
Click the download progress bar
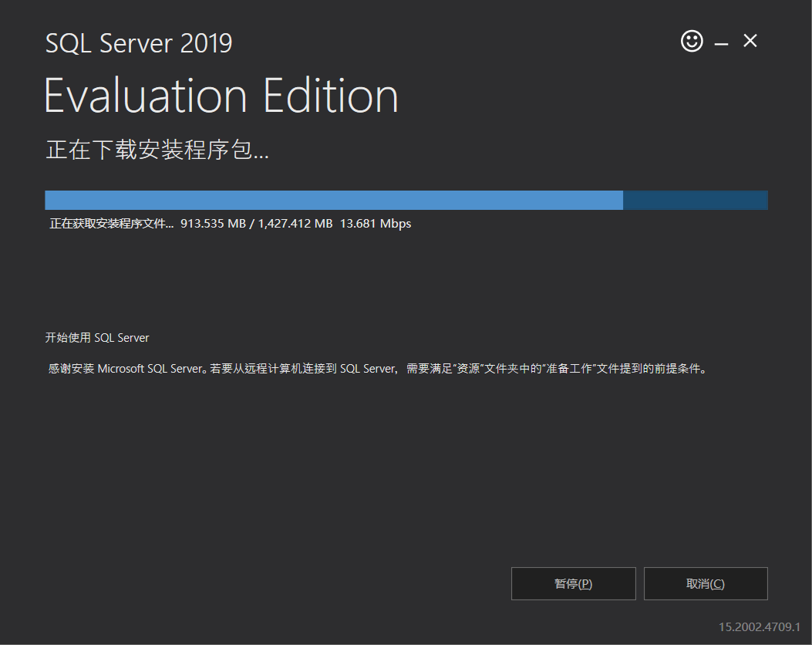coord(406,200)
